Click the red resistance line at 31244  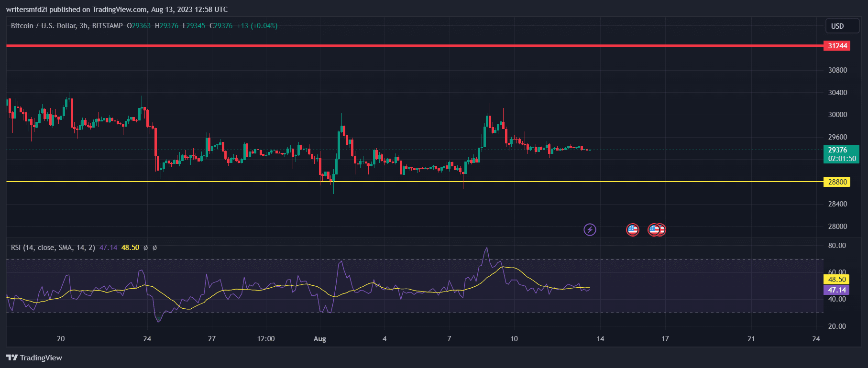(383, 46)
